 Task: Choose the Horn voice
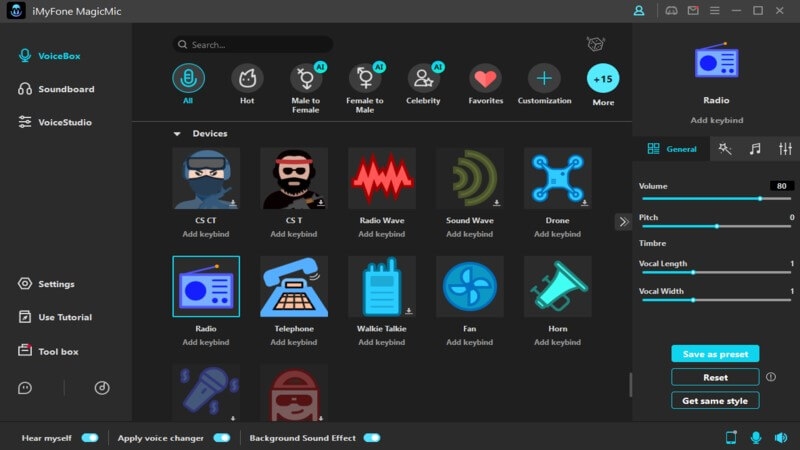pos(558,287)
